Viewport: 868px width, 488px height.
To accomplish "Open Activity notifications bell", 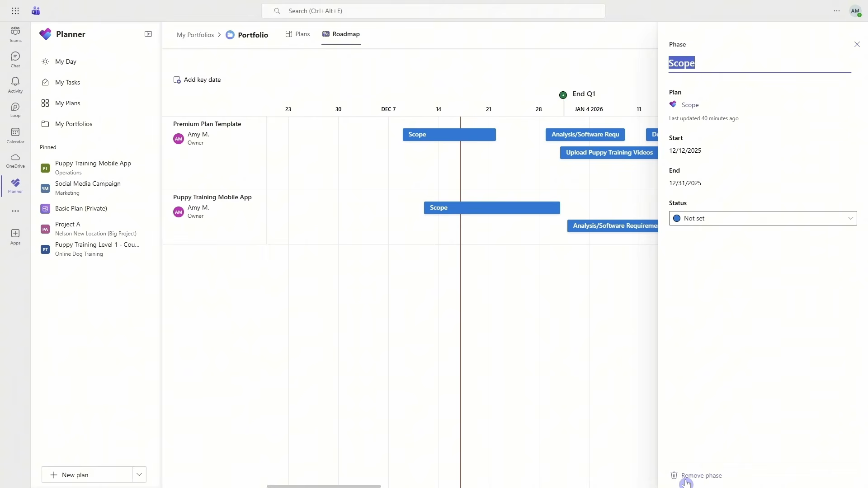I will click(15, 85).
